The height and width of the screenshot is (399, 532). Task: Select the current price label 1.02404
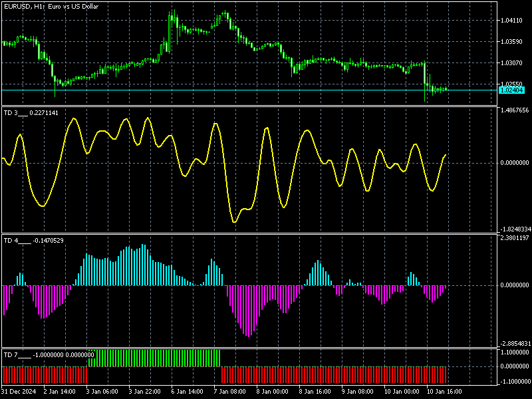[511, 90]
